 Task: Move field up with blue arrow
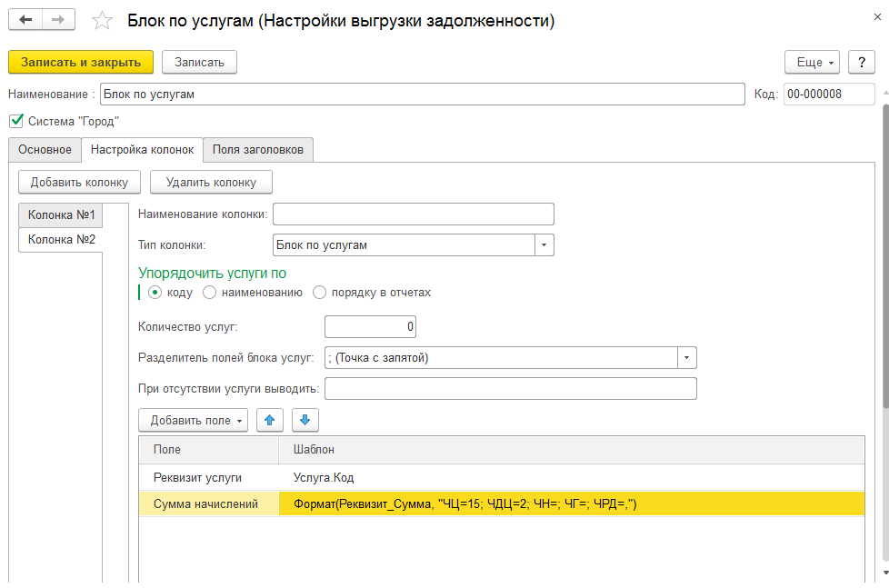(x=270, y=420)
